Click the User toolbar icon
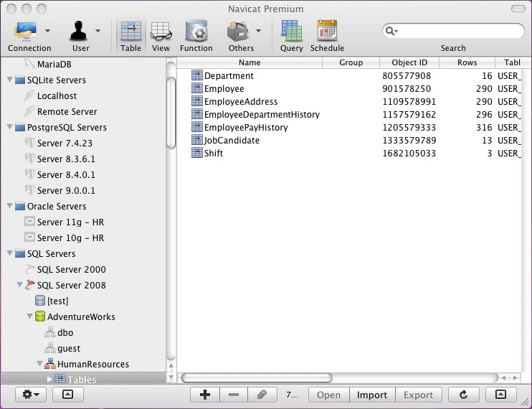Image resolution: width=532 pixels, height=409 pixels. coord(79,31)
